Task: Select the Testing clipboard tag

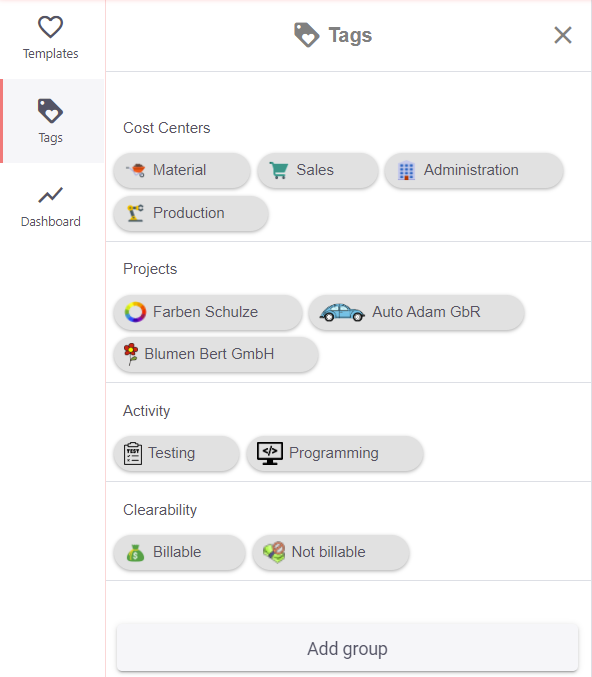Action: [176, 453]
